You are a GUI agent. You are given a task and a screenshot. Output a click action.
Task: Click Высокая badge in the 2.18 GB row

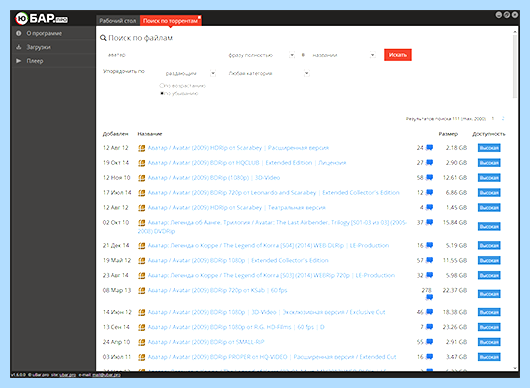point(489,148)
